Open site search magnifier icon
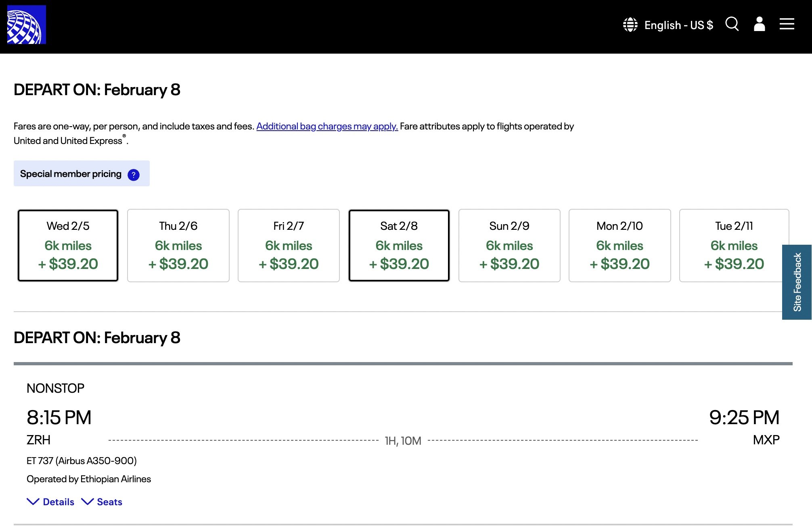This screenshot has height=529, width=812. tap(732, 24)
